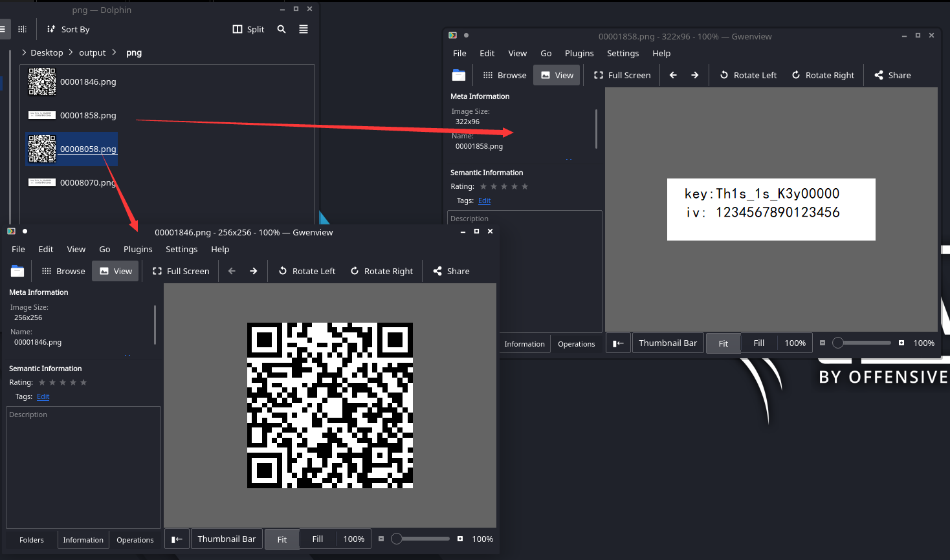Image resolution: width=950 pixels, height=560 pixels.
Task: Click the folder open icon in lower Gwenview toolbar
Action: click(x=17, y=271)
